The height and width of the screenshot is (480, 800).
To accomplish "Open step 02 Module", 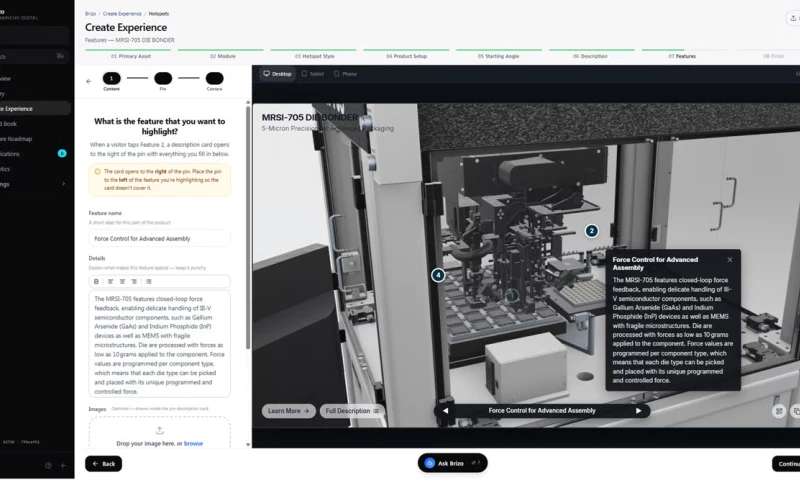I will tap(223, 56).
